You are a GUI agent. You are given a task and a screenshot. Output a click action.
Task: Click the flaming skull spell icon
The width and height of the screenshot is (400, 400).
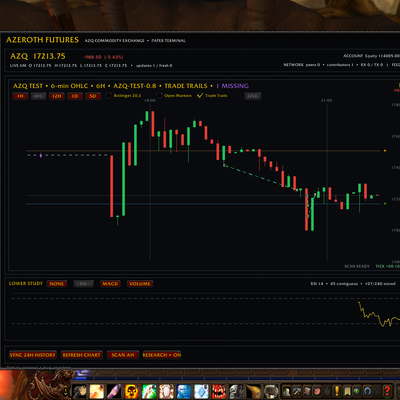(x=131, y=391)
